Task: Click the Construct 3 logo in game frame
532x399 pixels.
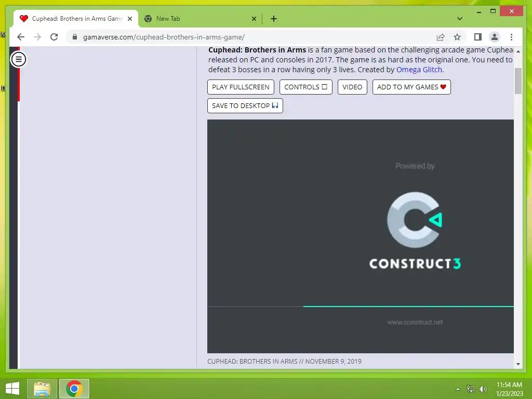Action: tap(415, 231)
